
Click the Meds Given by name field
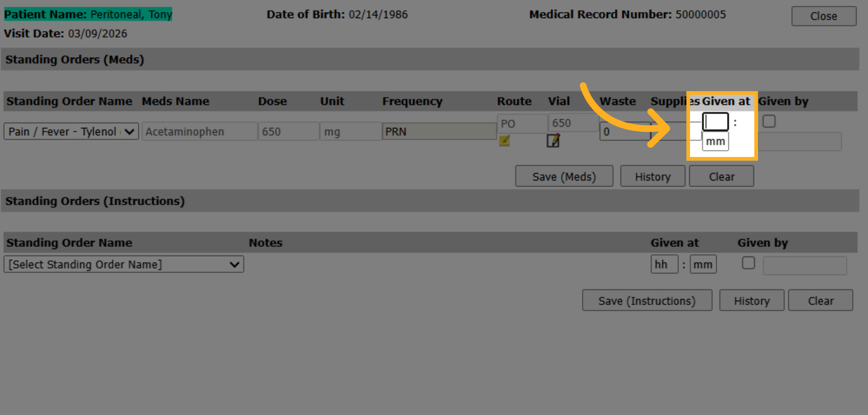(800, 142)
